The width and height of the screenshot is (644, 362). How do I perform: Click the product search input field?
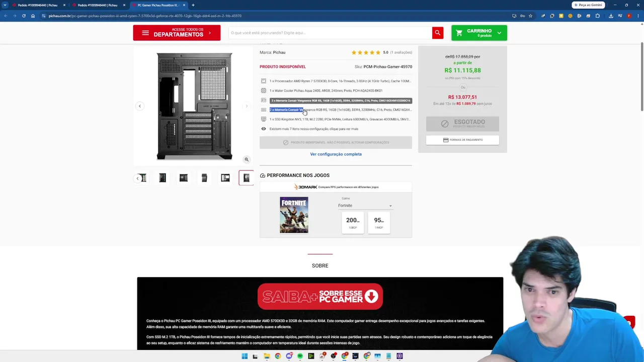point(330,33)
